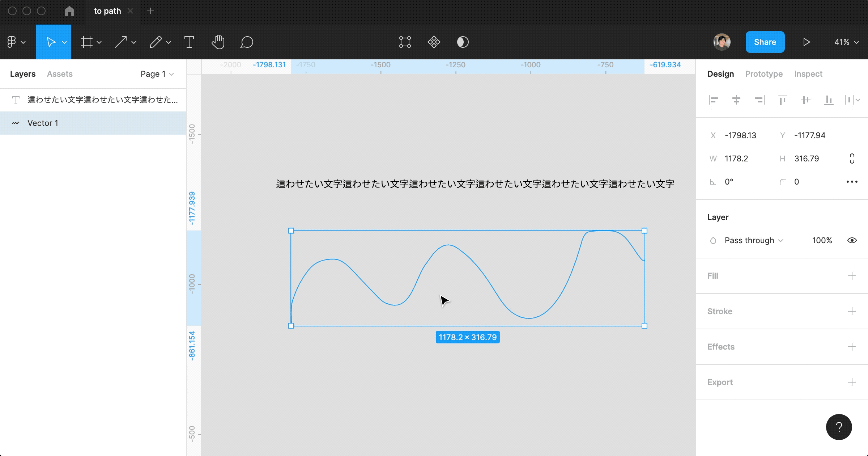Image resolution: width=868 pixels, height=456 pixels.
Task: Apply align horizontal centers
Action: 737,100
